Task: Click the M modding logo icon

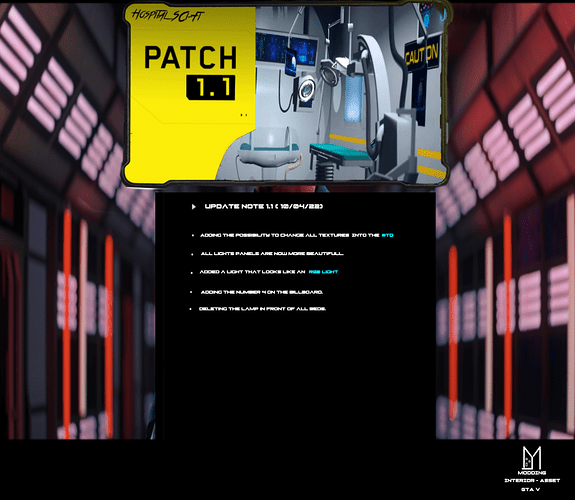Action: pos(532,457)
